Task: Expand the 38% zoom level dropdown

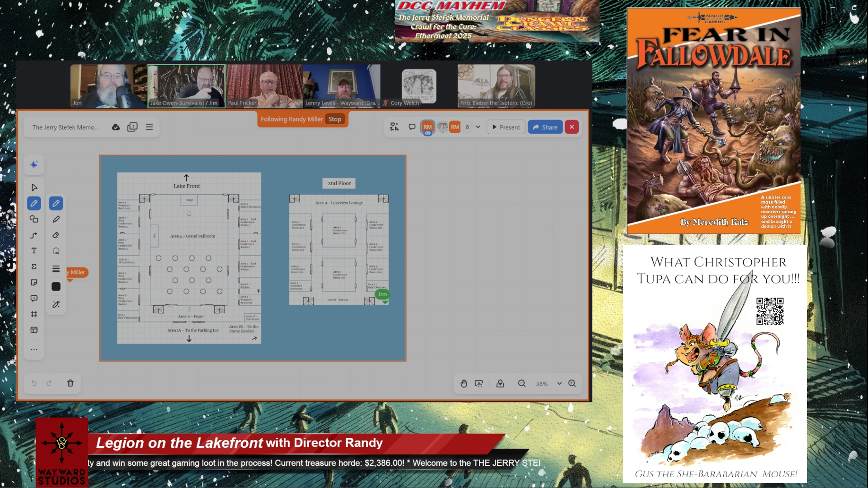Action: point(559,384)
